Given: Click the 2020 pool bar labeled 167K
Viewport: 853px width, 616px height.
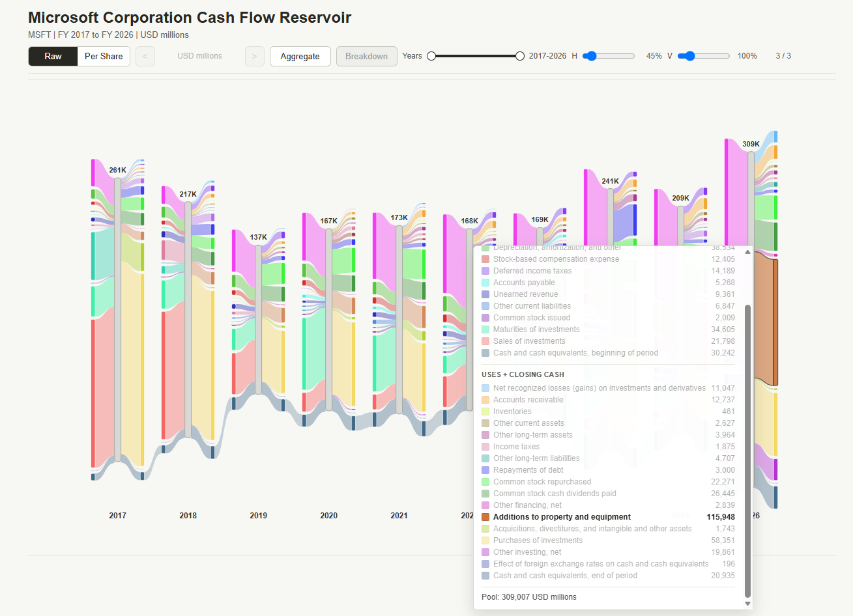Looking at the screenshot, I should 329,319.
